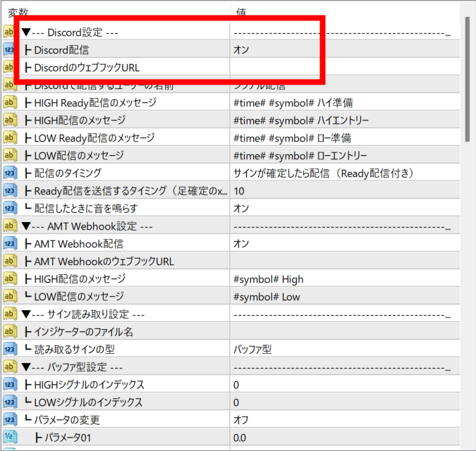Click the integer icon beside 配信したときに音を鳴らす

tap(10, 208)
